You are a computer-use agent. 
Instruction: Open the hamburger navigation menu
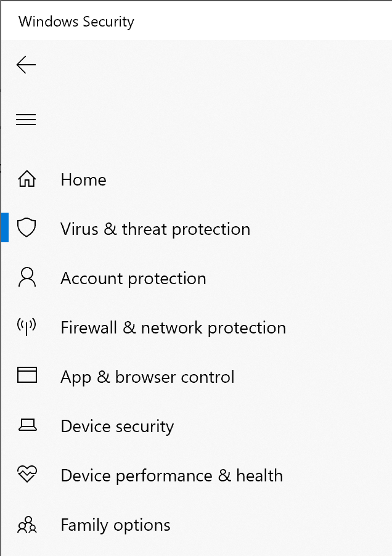coord(26,120)
